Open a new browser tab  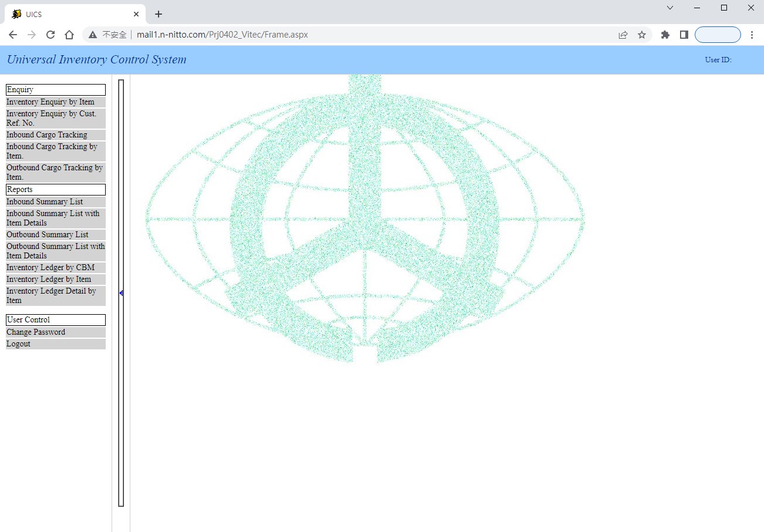pyautogui.click(x=159, y=14)
